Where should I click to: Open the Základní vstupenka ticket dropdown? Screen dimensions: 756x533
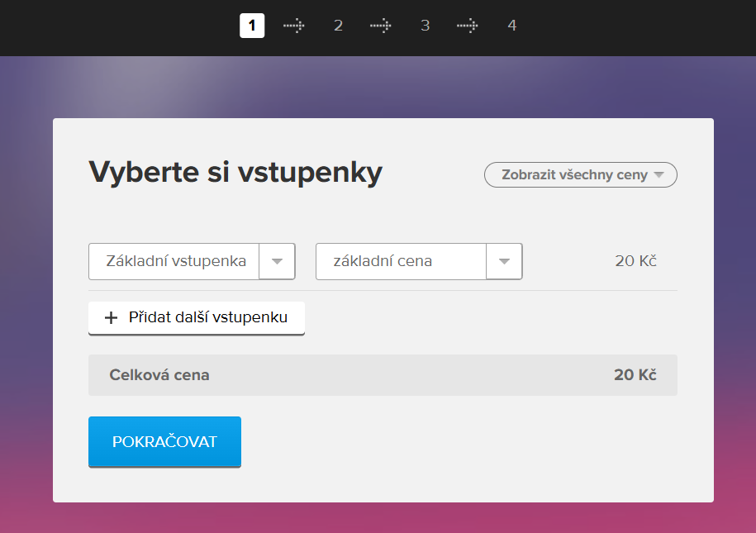coord(192,261)
